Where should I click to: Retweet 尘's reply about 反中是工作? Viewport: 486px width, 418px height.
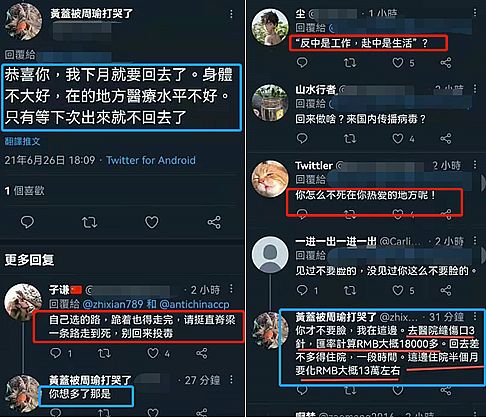350,63
